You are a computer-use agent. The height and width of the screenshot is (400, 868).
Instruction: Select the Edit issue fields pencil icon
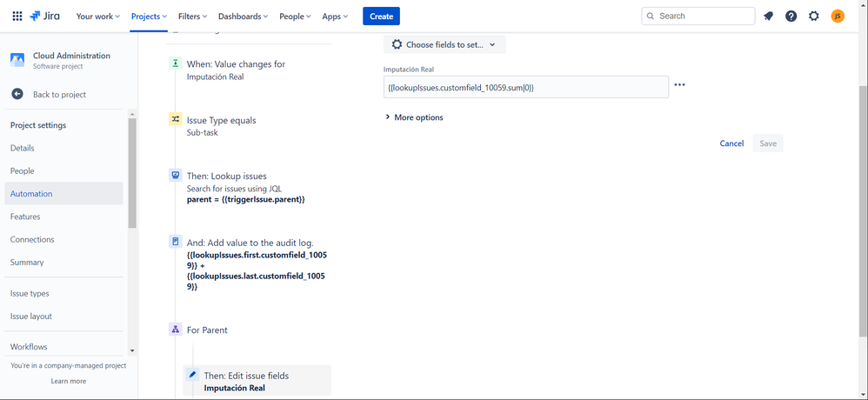point(192,375)
